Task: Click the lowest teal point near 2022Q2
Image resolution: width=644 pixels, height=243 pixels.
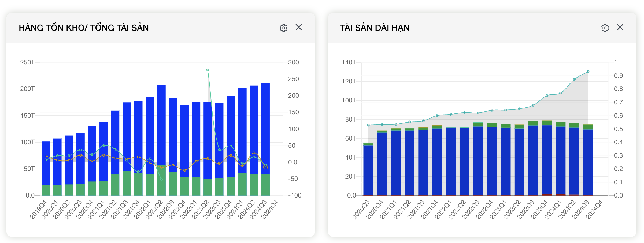Action: 161,179
